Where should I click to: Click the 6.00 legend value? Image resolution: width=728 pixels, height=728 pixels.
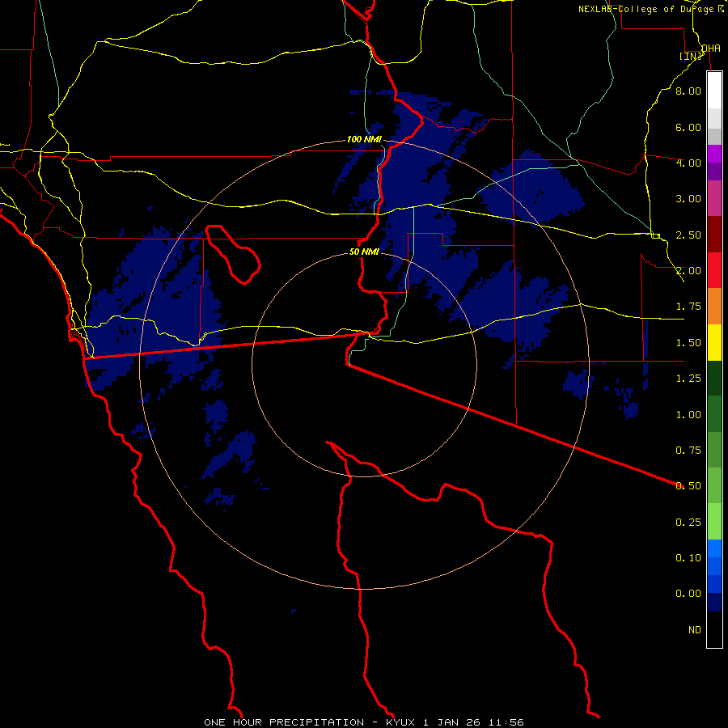[x=688, y=127]
